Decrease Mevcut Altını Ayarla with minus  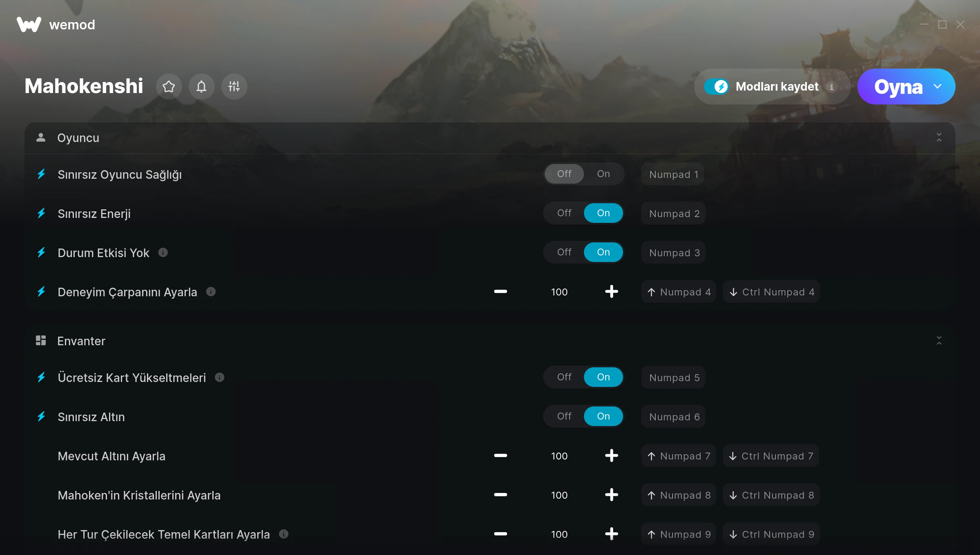click(x=501, y=456)
